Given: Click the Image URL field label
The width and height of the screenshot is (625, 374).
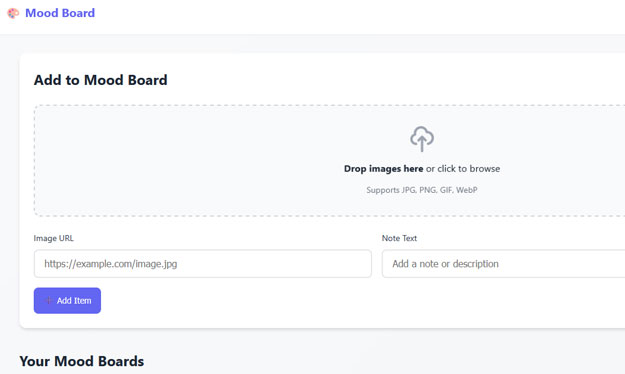Looking at the screenshot, I should click(x=53, y=238).
